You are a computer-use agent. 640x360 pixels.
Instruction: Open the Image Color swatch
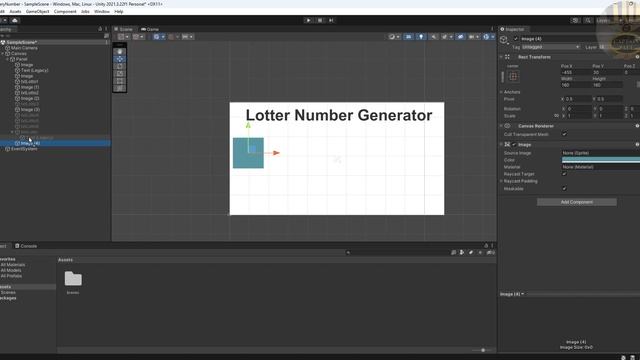(x=600, y=160)
